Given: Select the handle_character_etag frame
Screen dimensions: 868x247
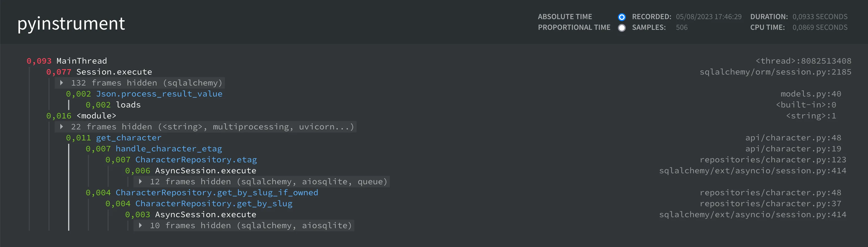Looking at the screenshot, I should 169,149.
